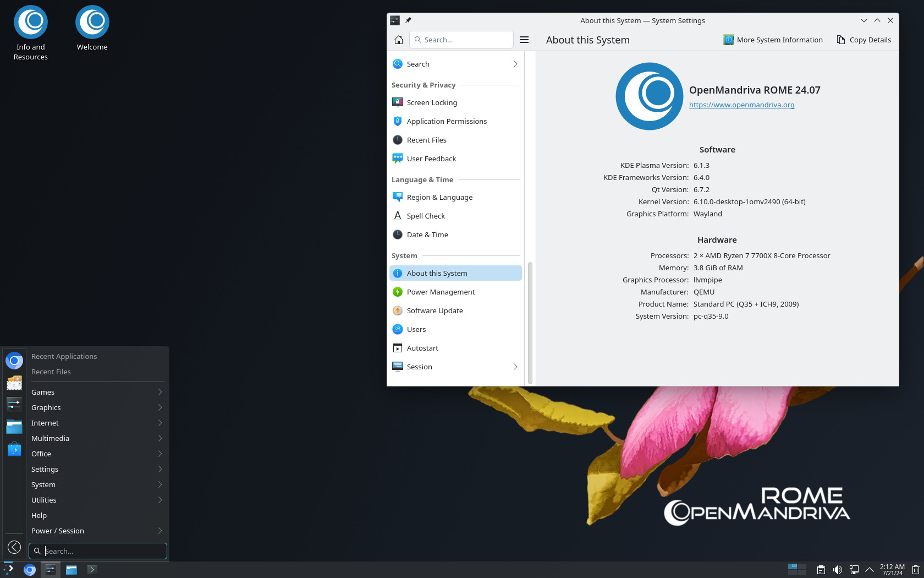Show hidden system tray icons
This screenshot has height=578, width=924.
870,570
